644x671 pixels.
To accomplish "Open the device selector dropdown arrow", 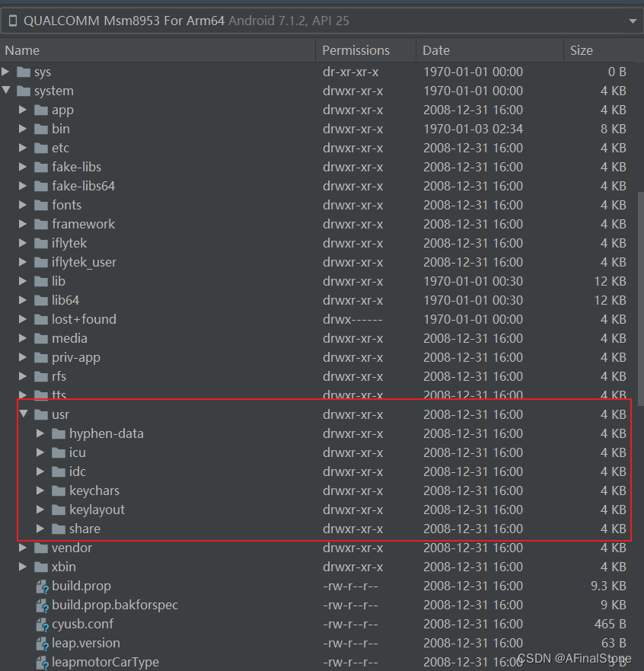I will [x=633, y=21].
